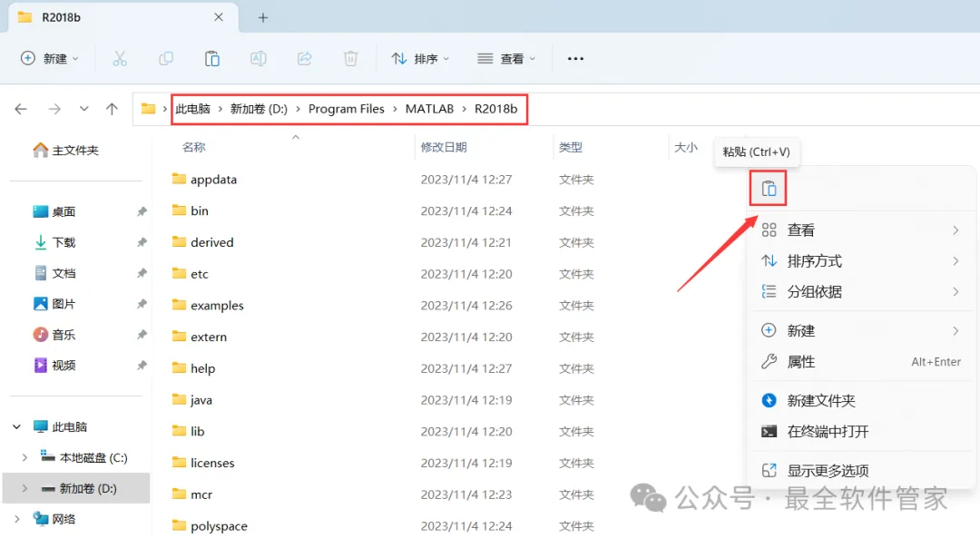The width and height of the screenshot is (980, 538).
Task: Choose 显示更多选项 in context menu
Action: click(x=860, y=471)
